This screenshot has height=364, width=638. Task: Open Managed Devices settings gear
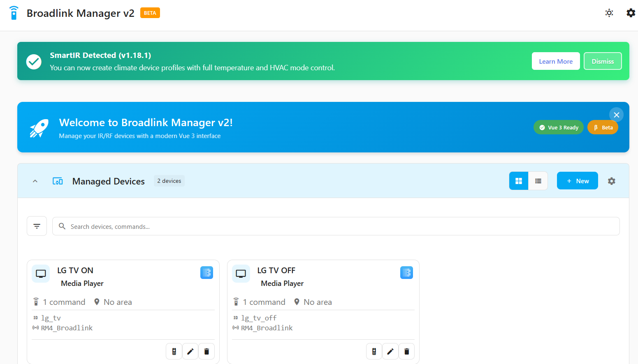click(611, 181)
